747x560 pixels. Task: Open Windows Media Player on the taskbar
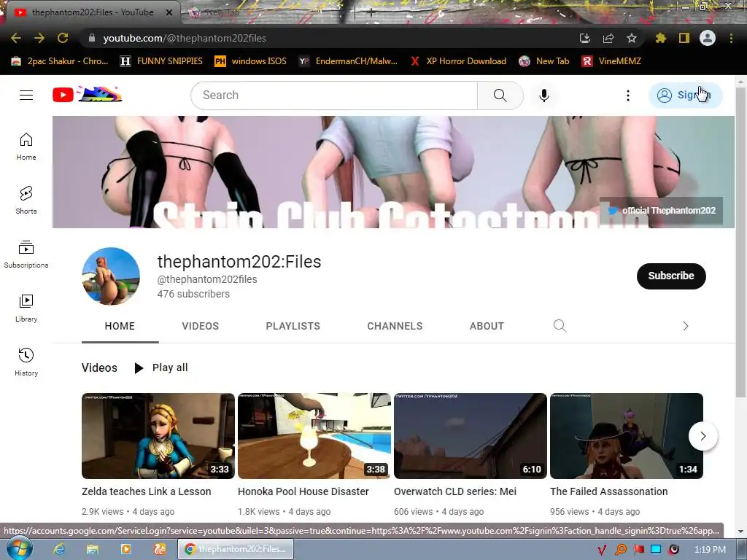[126, 549]
